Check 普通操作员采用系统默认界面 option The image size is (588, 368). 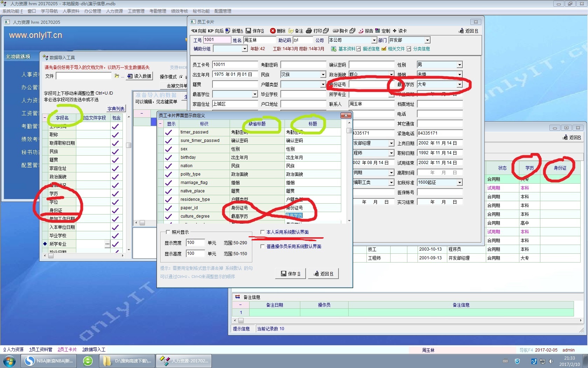(x=262, y=246)
